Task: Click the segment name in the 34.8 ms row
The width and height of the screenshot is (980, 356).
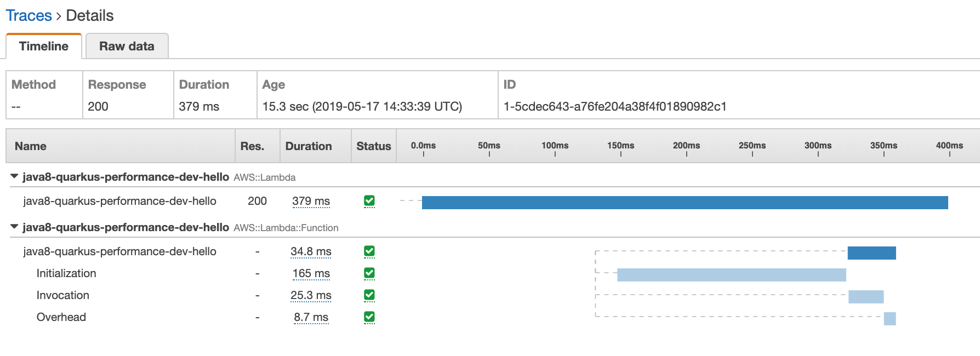Action: coord(119,251)
